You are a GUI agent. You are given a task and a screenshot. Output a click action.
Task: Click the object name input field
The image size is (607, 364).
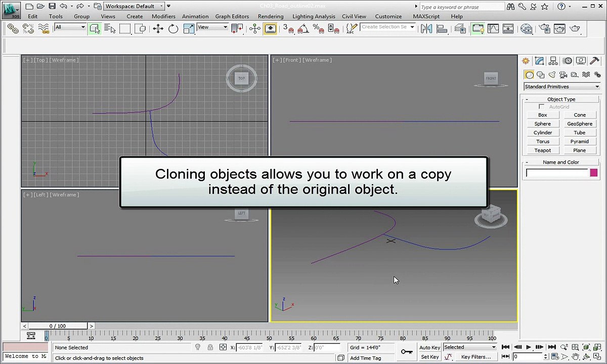click(x=557, y=173)
